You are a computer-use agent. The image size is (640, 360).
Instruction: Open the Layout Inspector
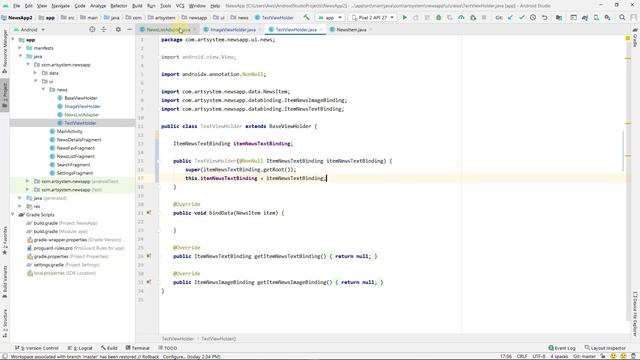point(605,348)
